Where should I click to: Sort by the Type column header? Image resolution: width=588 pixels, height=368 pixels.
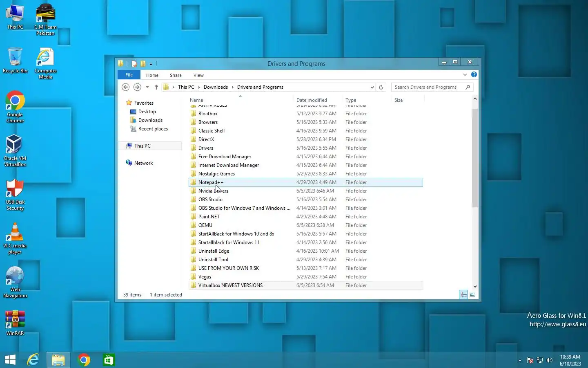tap(367, 100)
